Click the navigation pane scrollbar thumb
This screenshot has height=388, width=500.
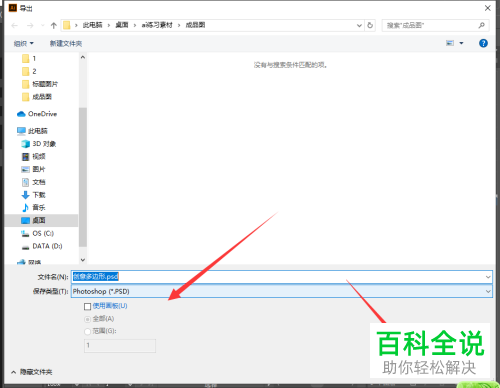pos(83,177)
